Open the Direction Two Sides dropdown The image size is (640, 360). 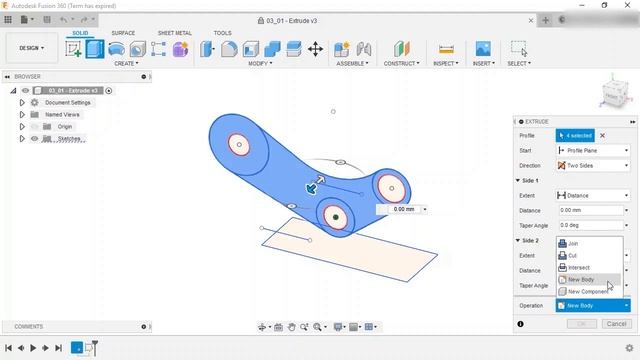(593, 166)
